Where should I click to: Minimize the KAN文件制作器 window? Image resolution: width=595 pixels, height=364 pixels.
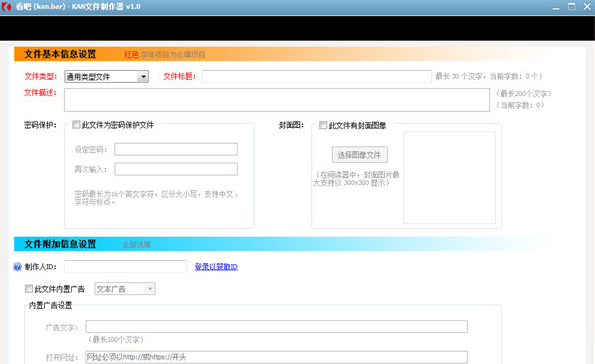tap(556, 7)
